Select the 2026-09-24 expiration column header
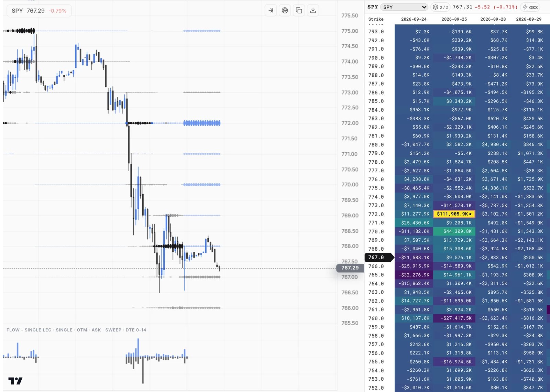The image size is (550, 392). point(414,19)
